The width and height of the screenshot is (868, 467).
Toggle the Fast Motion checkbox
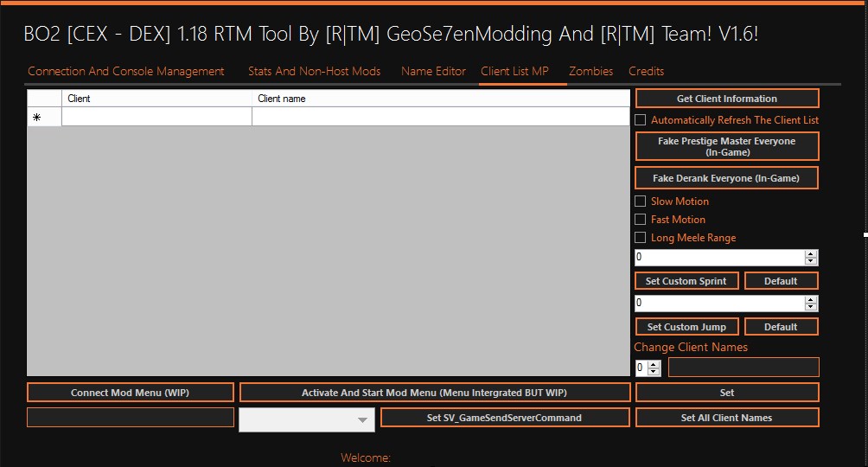pyautogui.click(x=641, y=220)
